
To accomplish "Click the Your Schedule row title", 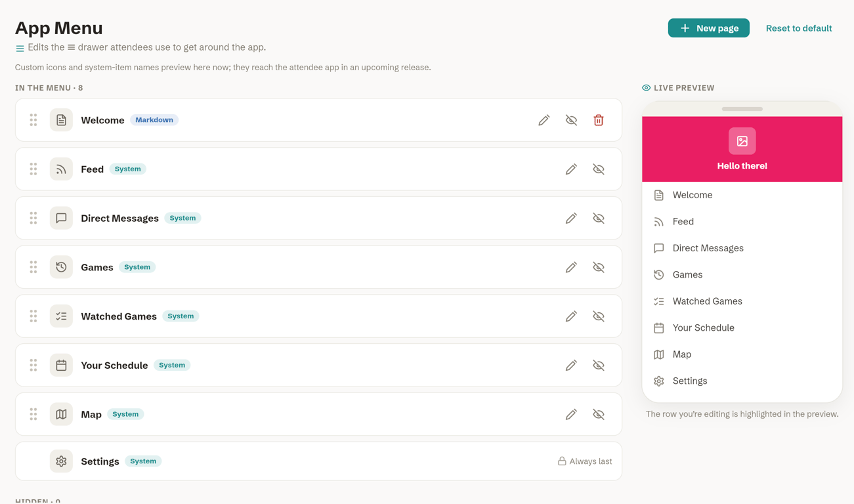I will (114, 365).
